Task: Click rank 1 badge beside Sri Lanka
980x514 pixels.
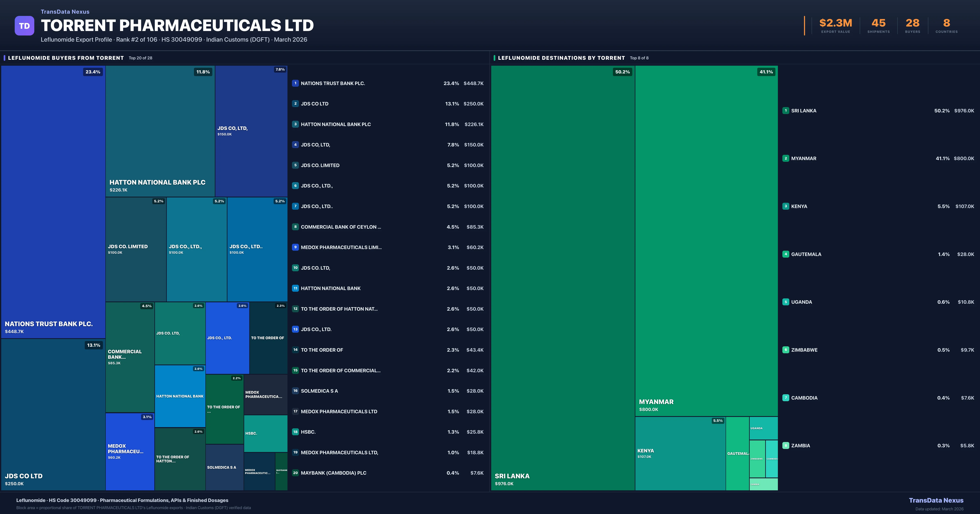Action: pos(786,111)
